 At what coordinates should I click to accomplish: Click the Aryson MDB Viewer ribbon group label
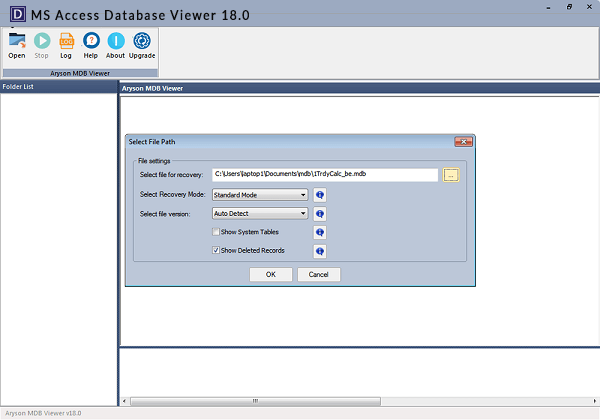tap(80, 73)
